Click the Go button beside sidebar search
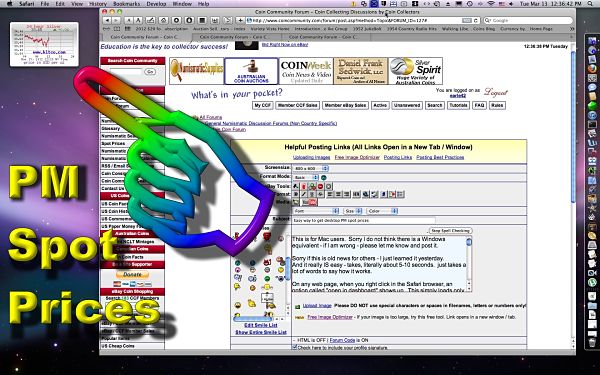 pos(150,72)
